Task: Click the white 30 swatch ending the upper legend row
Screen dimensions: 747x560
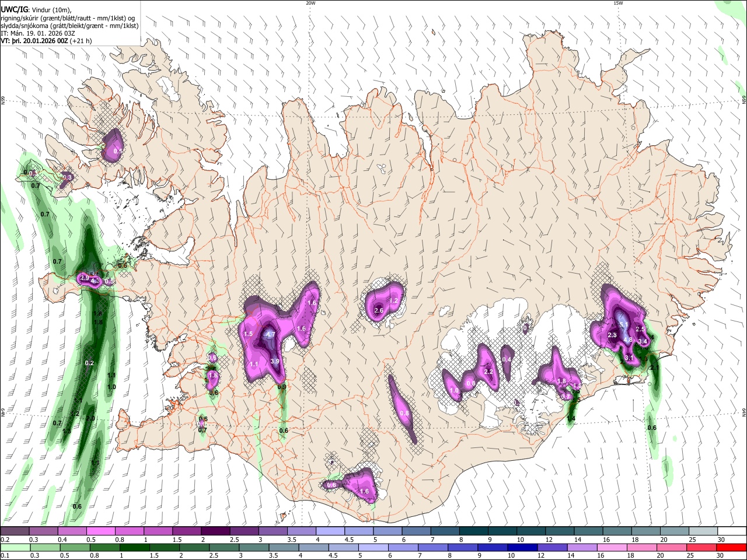Action: [x=731, y=531]
